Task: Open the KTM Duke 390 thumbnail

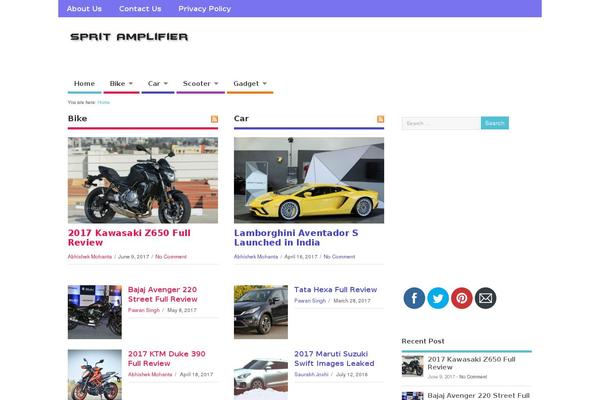Action: [95, 375]
